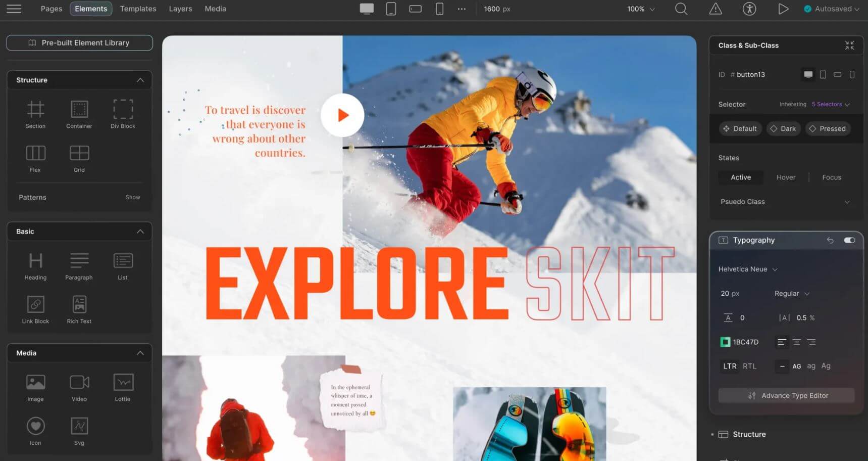Set text direction to RTL
The height and width of the screenshot is (461, 868).
click(749, 366)
